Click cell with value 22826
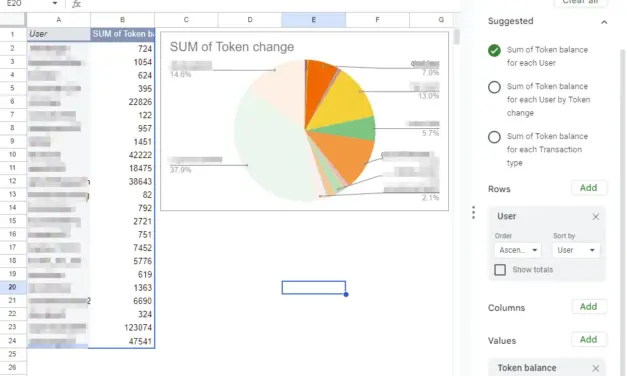The height and width of the screenshot is (376, 627). click(x=122, y=102)
